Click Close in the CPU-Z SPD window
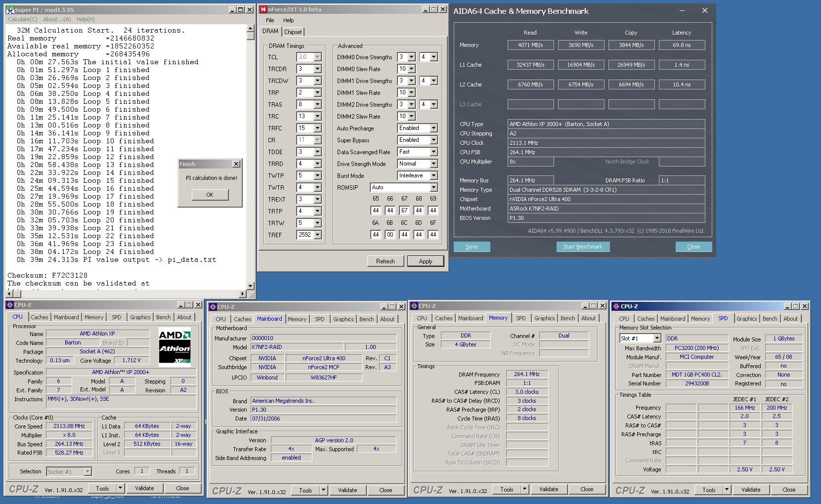This screenshot has width=821, height=504. (789, 490)
